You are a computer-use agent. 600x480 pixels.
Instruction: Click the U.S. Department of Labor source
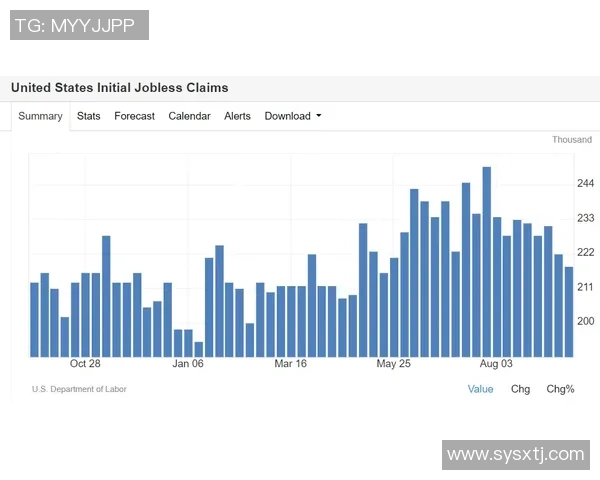pos(79,389)
